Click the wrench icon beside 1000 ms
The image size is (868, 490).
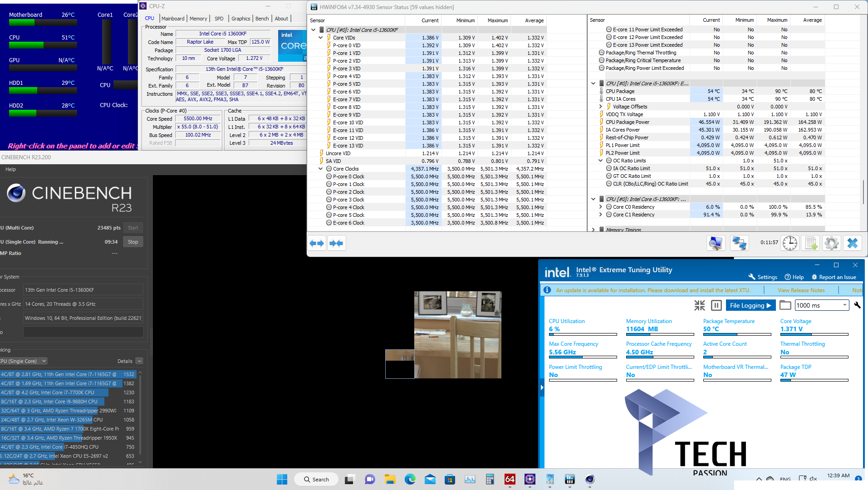pyautogui.click(x=857, y=305)
